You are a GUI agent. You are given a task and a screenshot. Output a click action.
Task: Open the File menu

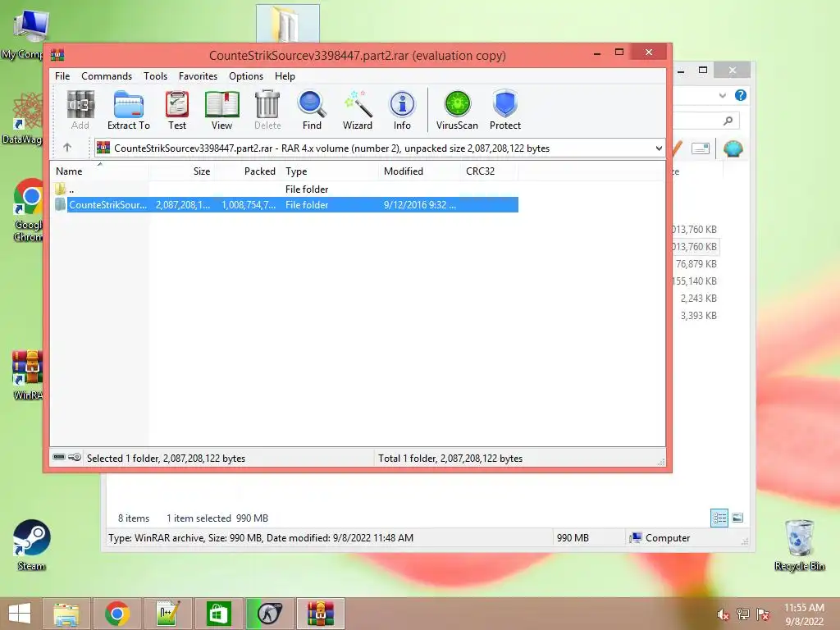62,76
